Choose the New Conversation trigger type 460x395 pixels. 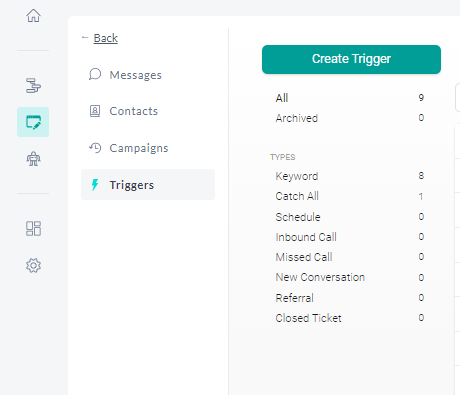click(x=349, y=277)
